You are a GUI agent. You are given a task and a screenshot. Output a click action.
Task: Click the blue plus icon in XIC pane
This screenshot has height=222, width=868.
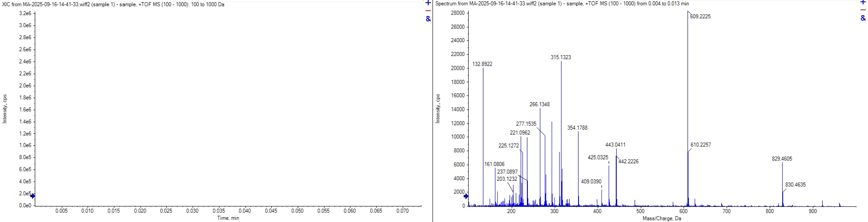click(x=428, y=3)
